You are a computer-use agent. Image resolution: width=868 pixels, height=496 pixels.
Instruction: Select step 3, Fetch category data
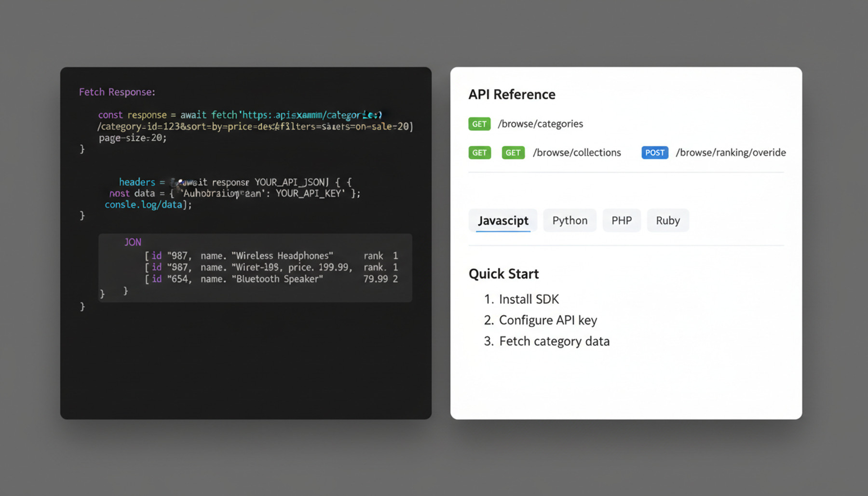coord(547,341)
